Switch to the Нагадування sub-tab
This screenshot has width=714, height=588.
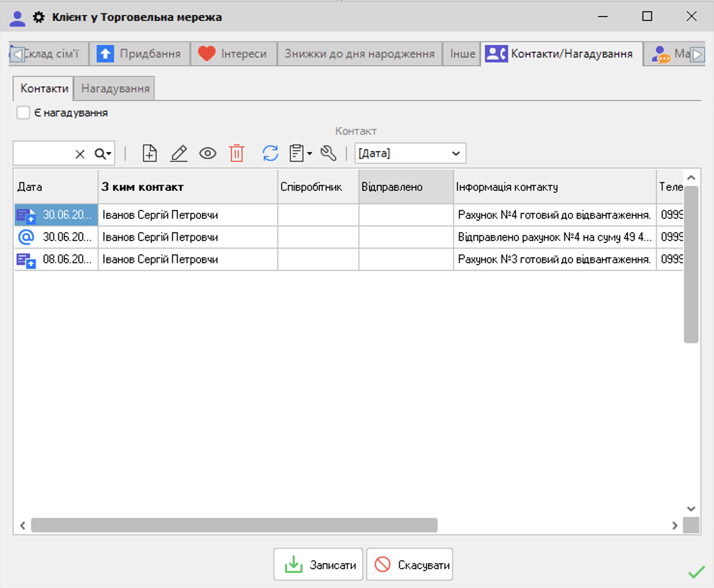115,89
